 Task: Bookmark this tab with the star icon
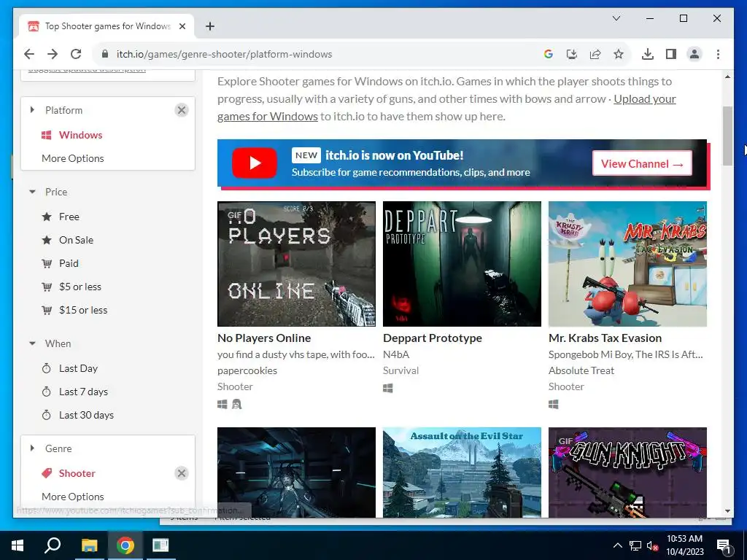tap(619, 54)
